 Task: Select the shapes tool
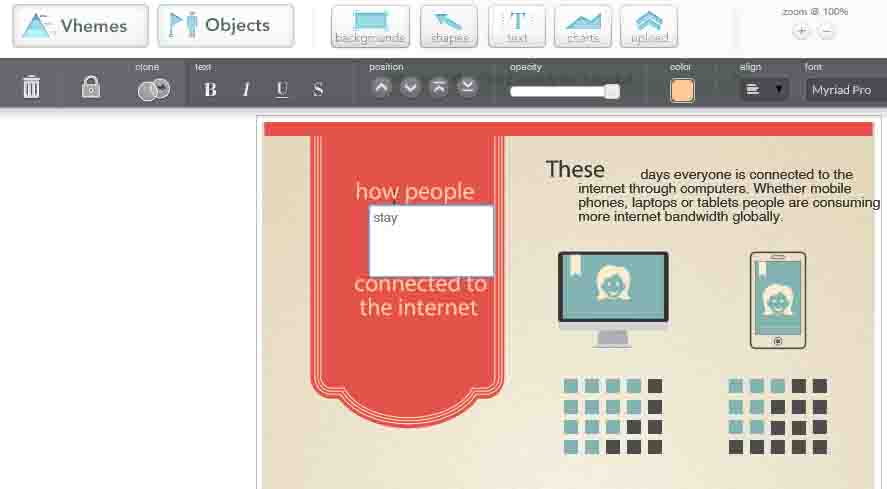click(x=449, y=26)
